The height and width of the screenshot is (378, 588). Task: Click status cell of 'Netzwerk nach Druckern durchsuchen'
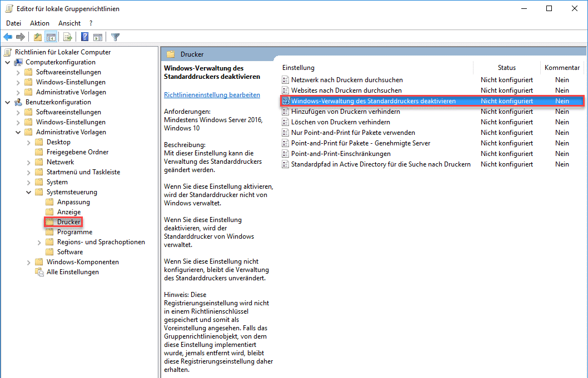click(x=507, y=80)
